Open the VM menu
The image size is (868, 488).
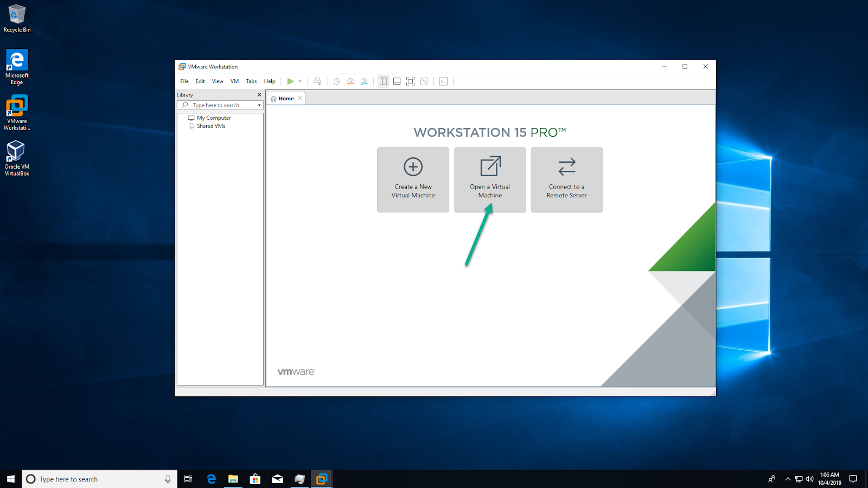coord(234,81)
